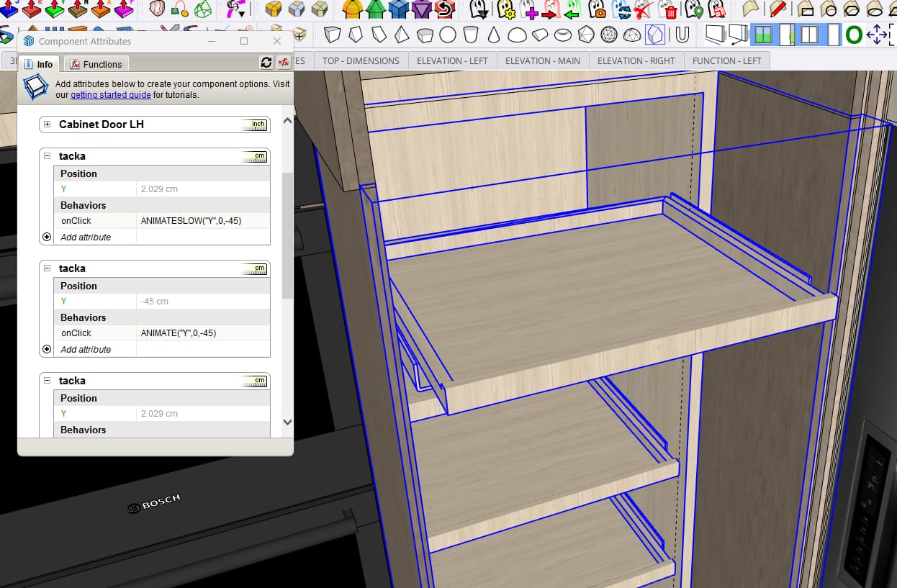This screenshot has width=897, height=588.
Task: Open the ELEVATION - MAIN scene tab
Action: point(542,60)
